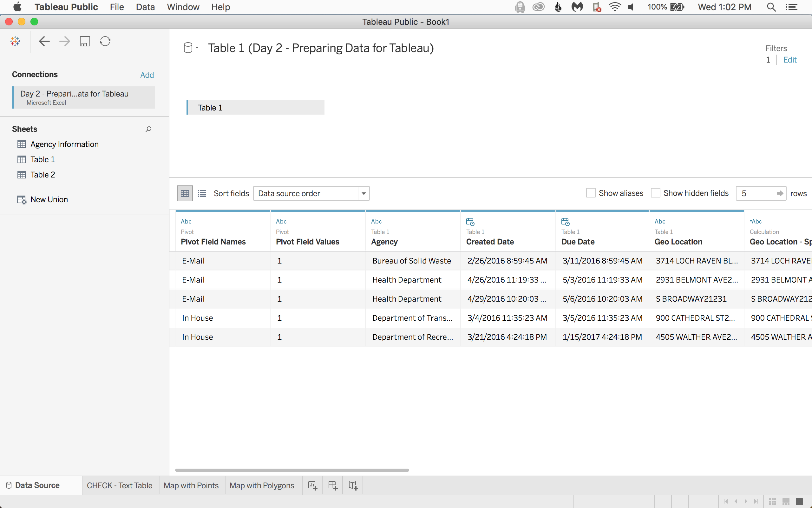Select the Due Date column header
The width and height of the screenshot is (812, 508).
(x=602, y=231)
